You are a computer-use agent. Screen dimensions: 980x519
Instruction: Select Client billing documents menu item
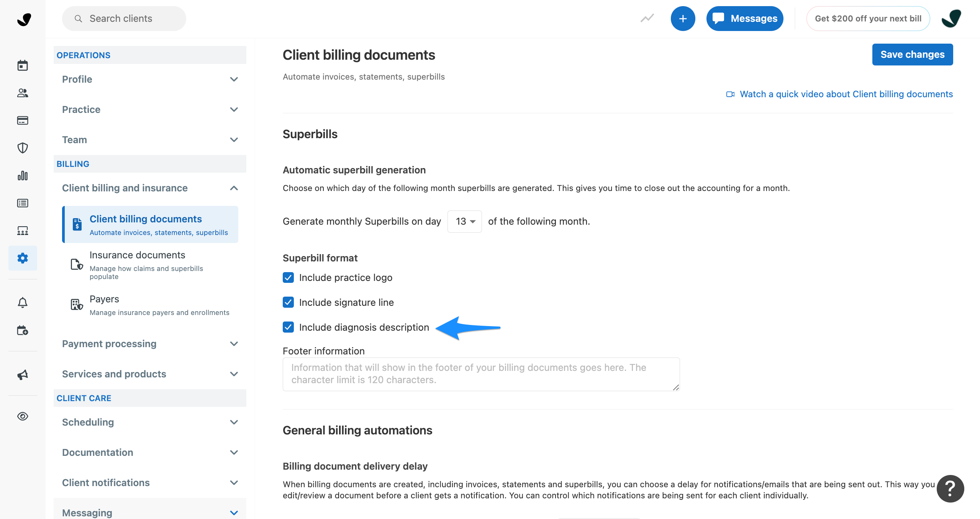150,224
